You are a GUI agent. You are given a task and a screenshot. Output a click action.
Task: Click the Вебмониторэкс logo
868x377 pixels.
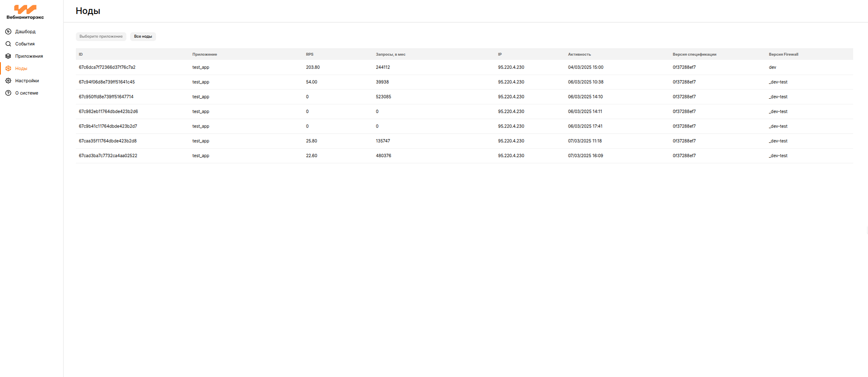(x=25, y=12)
